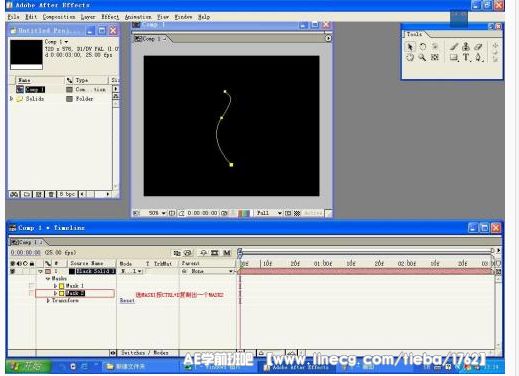Click the Reset link for Transform
The width and height of the screenshot is (519, 376).
click(127, 300)
